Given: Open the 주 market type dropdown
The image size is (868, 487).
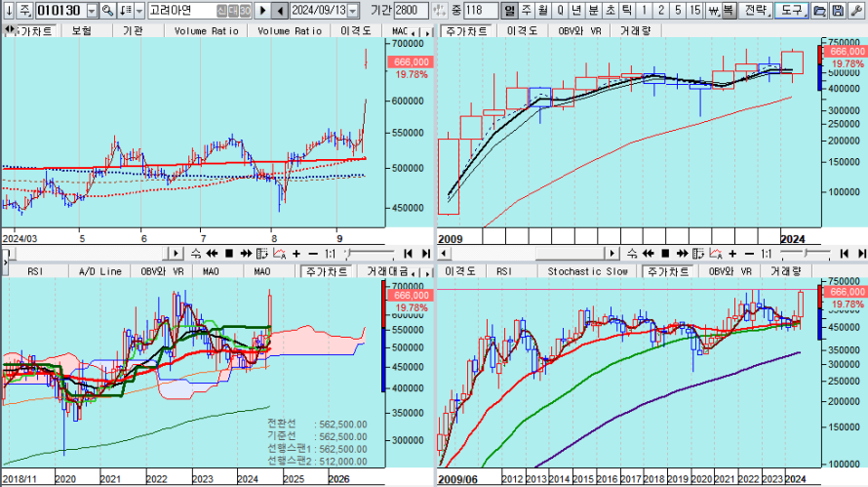Looking at the screenshot, I should point(25,10).
